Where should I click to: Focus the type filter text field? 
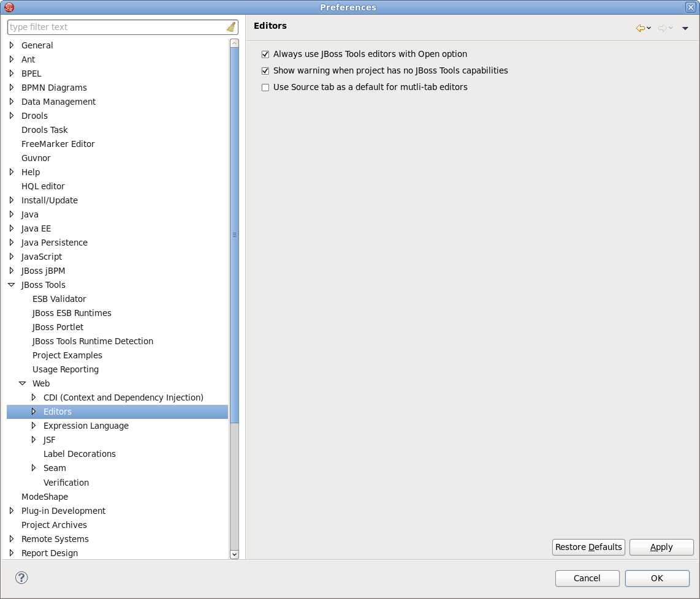point(116,27)
